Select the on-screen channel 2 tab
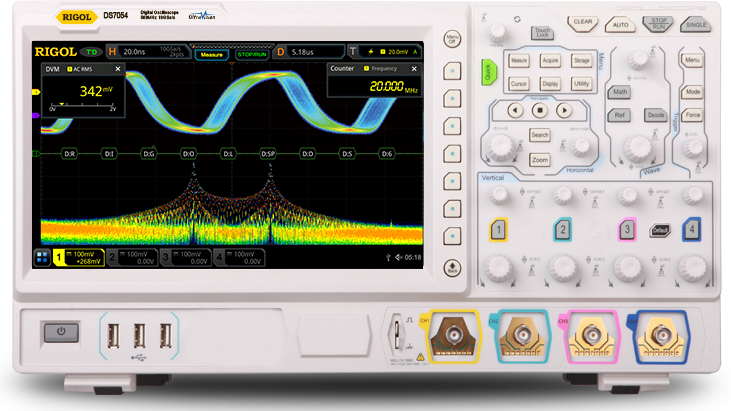This screenshot has width=731, height=411. coord(132,258)
